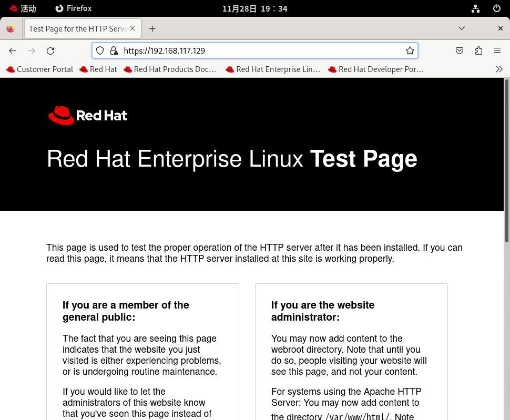
Task: Open Red Hat Enterprise Linux bookmark
Action: click(273, 69)
